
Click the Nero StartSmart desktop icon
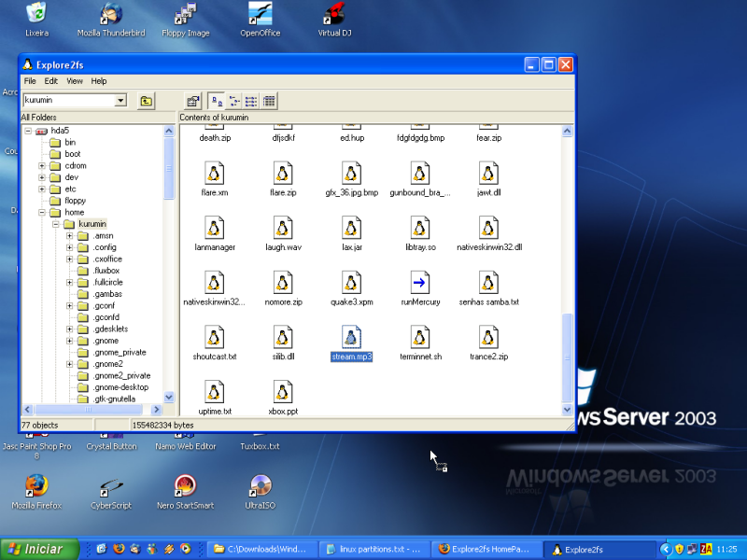click(185, 492)
